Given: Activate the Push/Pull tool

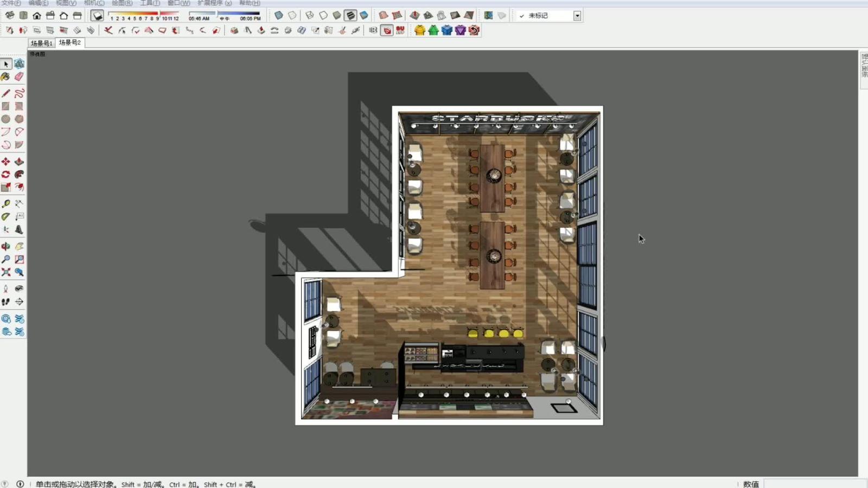Looking at the screenshot, I should coord(20,162).
